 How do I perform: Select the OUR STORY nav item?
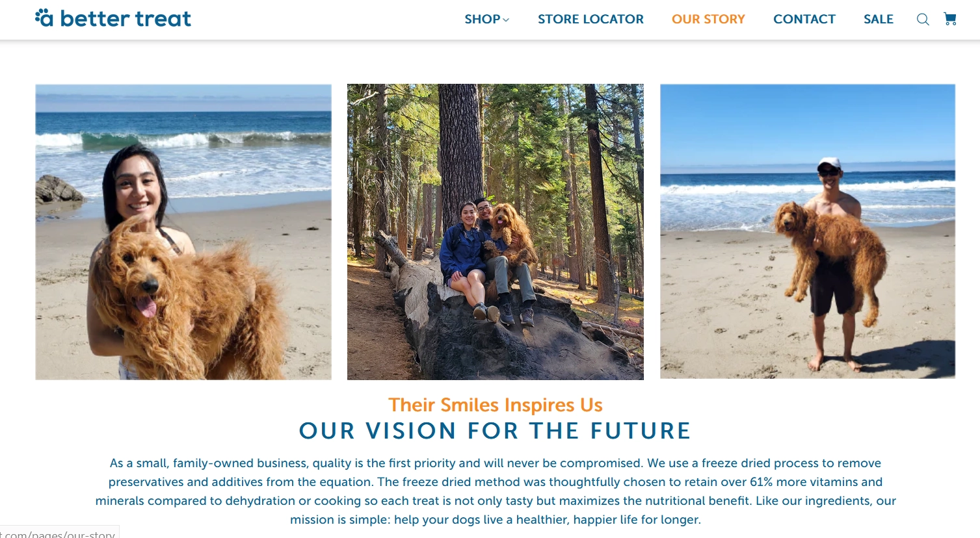(708, 19)
